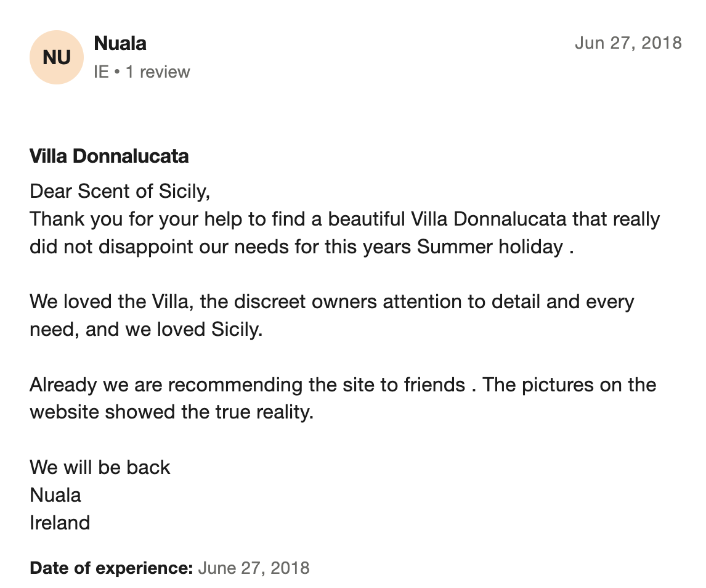Click the line starting "Already we are recommending"
The image size is (706, 588).
click(x=343, y=385)
